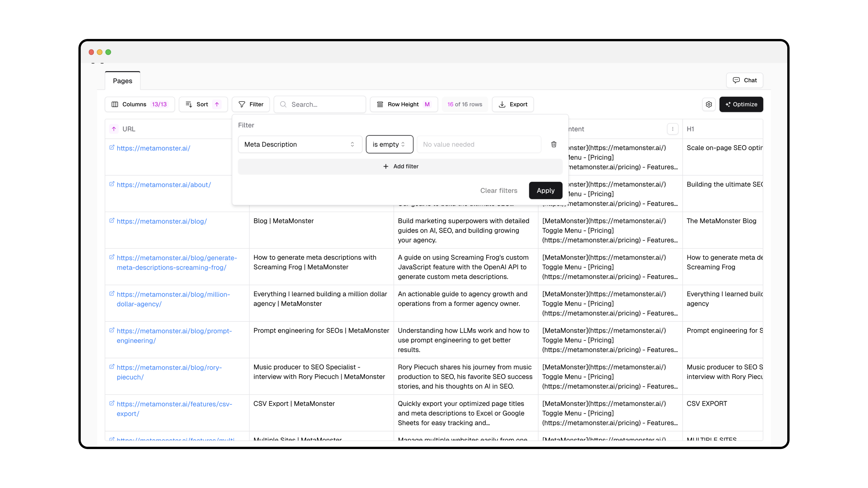Click external link icon beside rory-piecuch URL
868x488 pixels.
pos(112,367)
